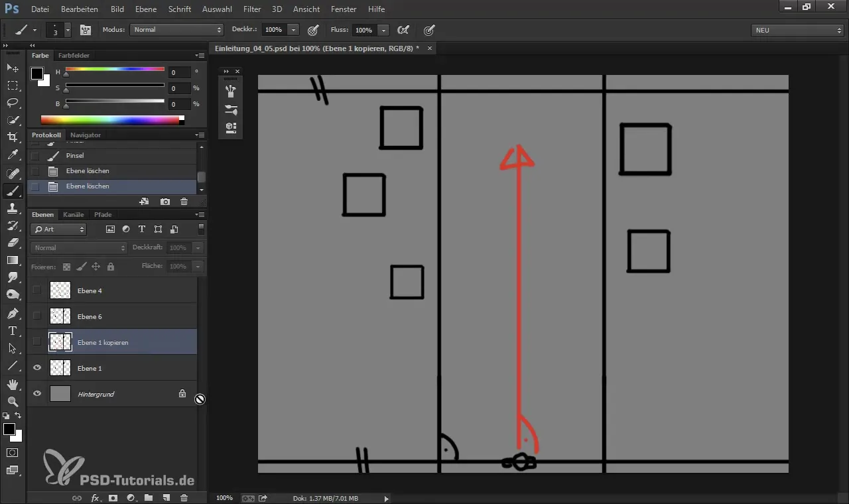Click the zoom percentage field in status bar
Image resolution: width=849 pixels, height=504 pixels.
pos(224,498)
